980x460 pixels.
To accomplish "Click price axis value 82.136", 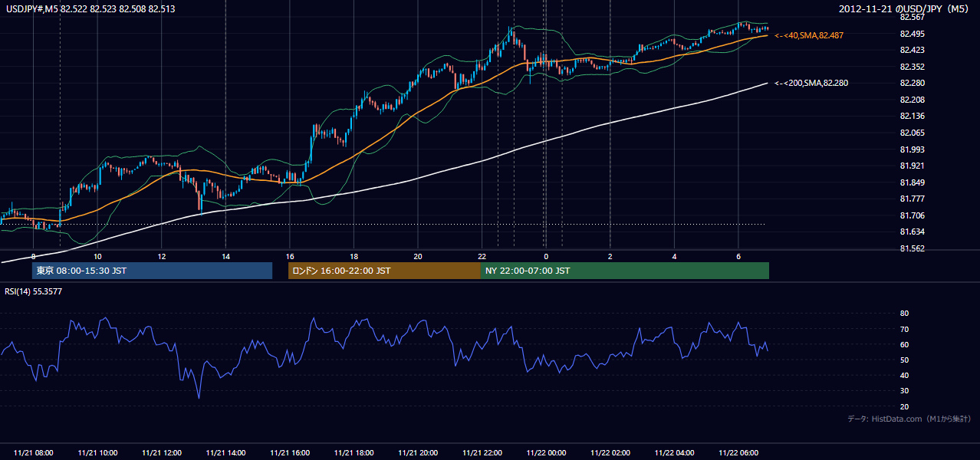I will tap(912, 116).
